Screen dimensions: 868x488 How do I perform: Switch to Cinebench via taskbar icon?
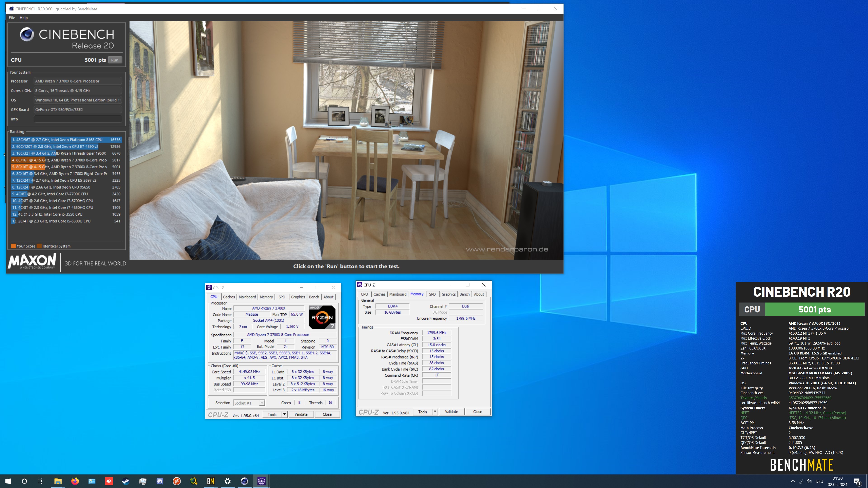[244, 481]
